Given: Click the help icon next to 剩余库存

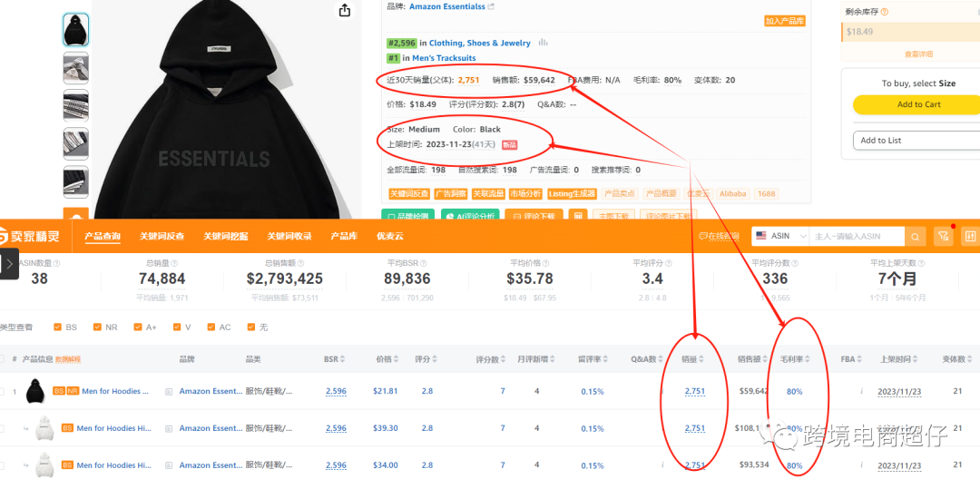Looking at the screenshot, I should point(885,12).
